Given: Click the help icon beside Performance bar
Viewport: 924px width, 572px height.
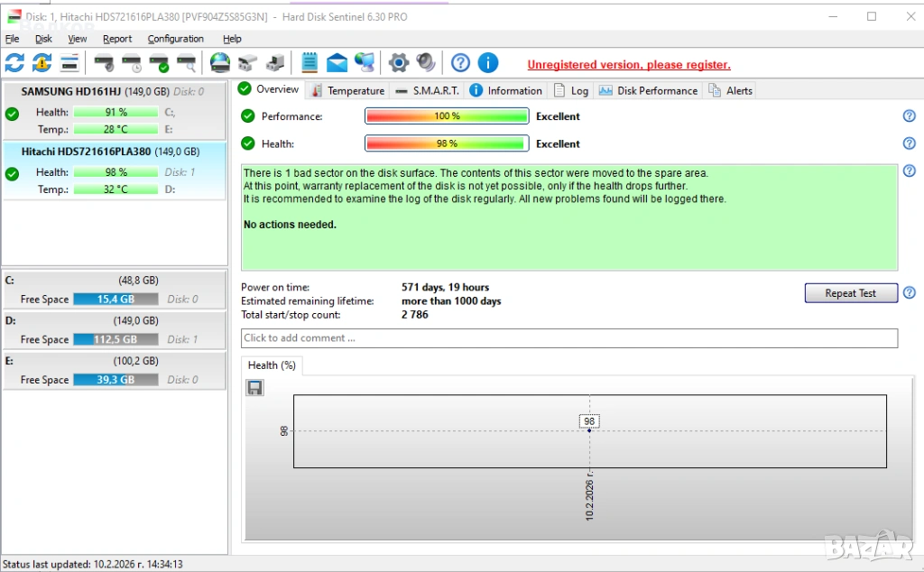Looking at the screenshot, I should [909, 116].
